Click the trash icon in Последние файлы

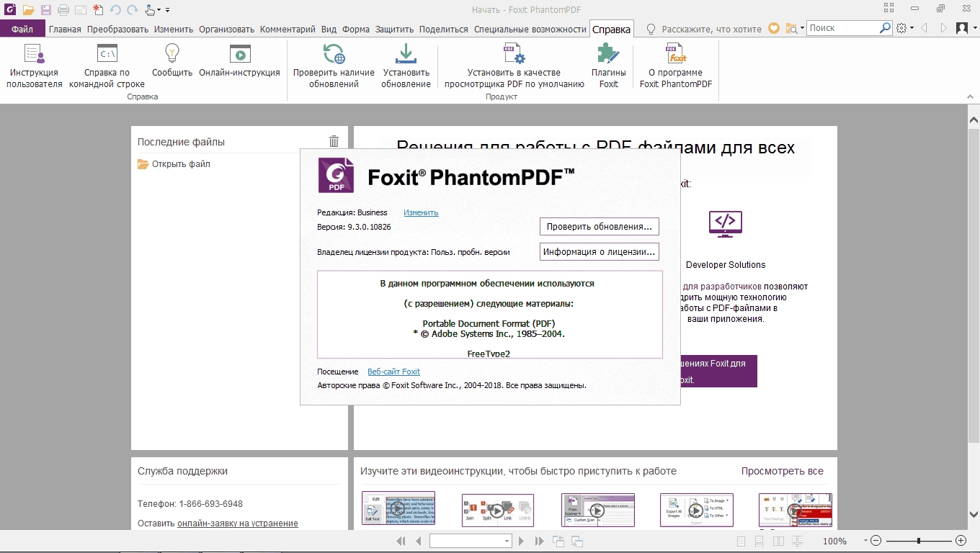[334, 142]
